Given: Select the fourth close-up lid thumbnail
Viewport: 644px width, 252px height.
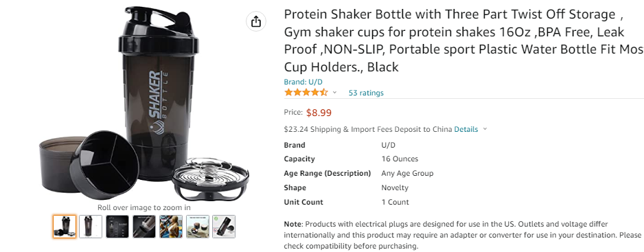Looking at the screenshot, I should point(144,227).
